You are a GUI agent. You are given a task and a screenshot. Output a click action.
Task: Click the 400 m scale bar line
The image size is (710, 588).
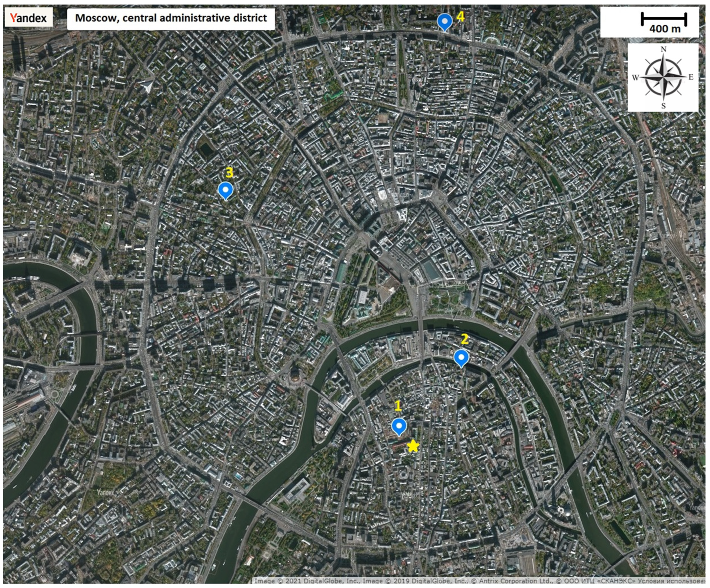point(664,19)
